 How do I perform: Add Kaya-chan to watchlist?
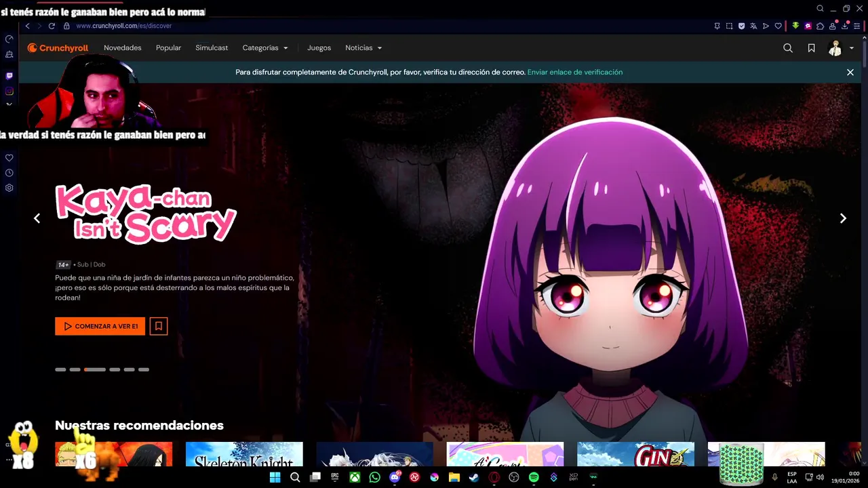click(159, 326)
